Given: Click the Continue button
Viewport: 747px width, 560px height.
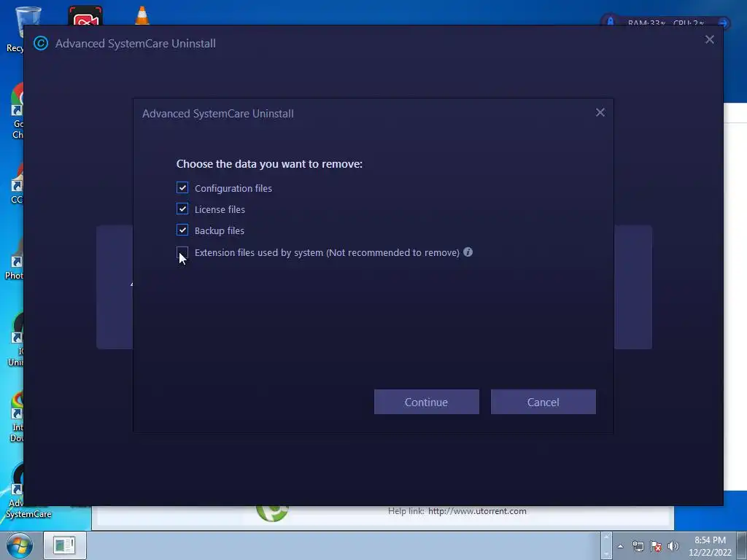Looking at the screenshot, I should pos(426,402).
